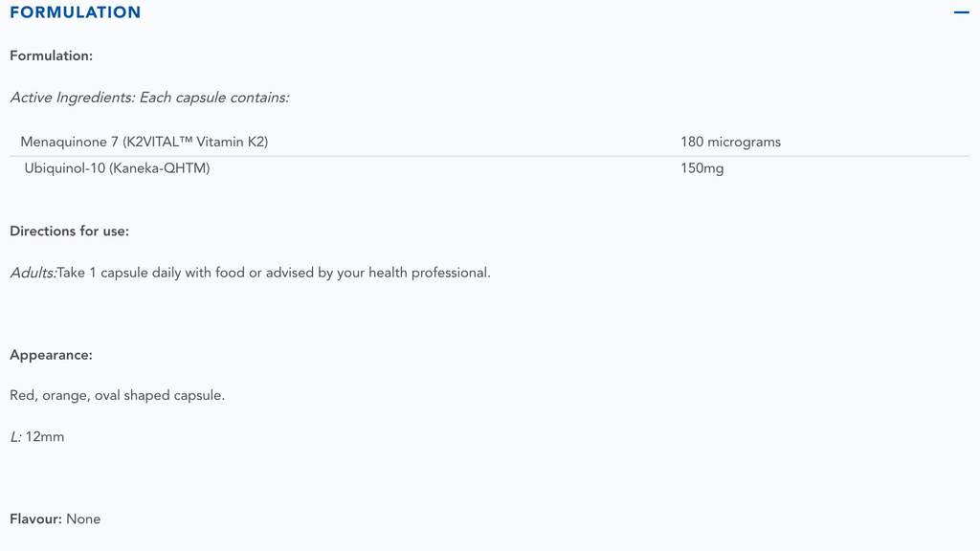Click the FORMULATION section heading
Viewport: 980px width, 551px height.
coord(75,12)
